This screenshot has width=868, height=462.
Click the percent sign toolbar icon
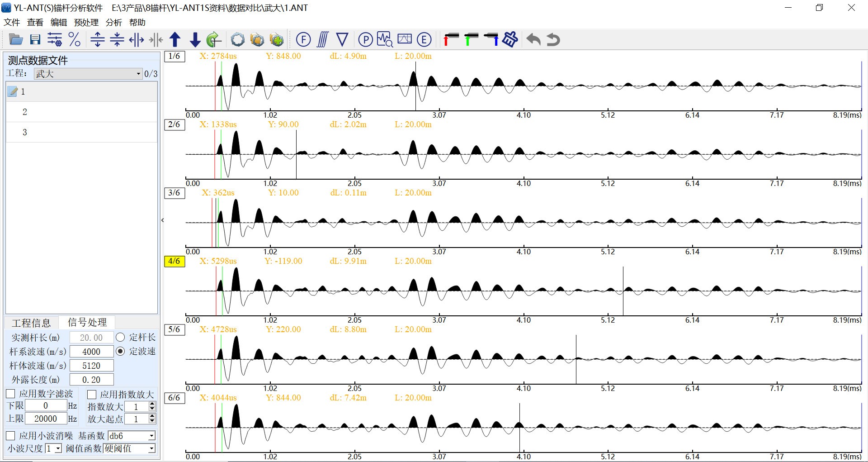[74, 40]
